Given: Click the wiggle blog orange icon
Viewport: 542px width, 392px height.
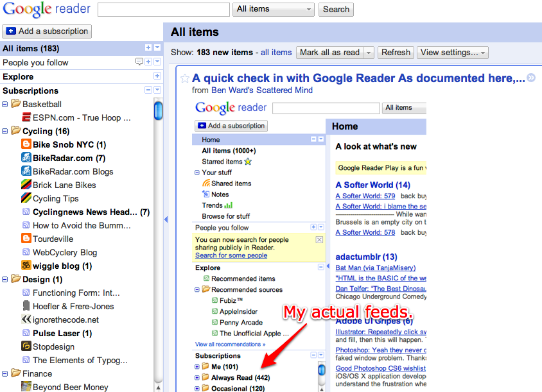Looking at the screenshot, I should 26,265.
